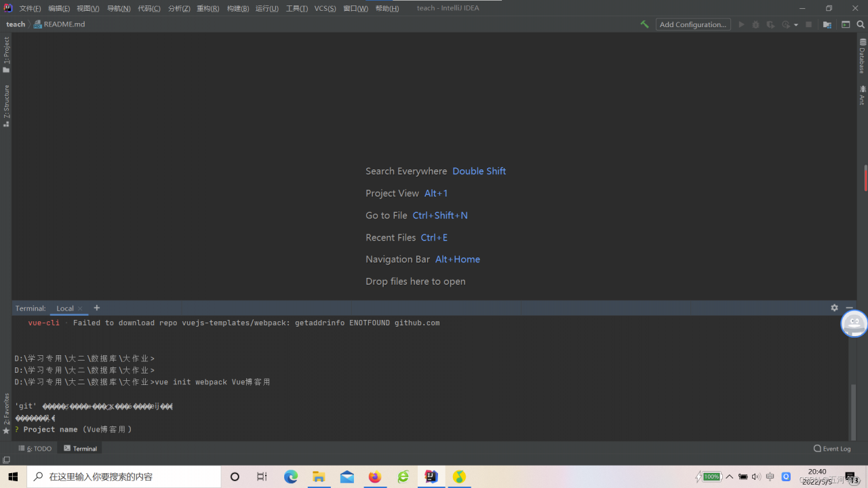Toggle the Ant tool window
The width and height of the screenshot is (868, 488).
862,95
